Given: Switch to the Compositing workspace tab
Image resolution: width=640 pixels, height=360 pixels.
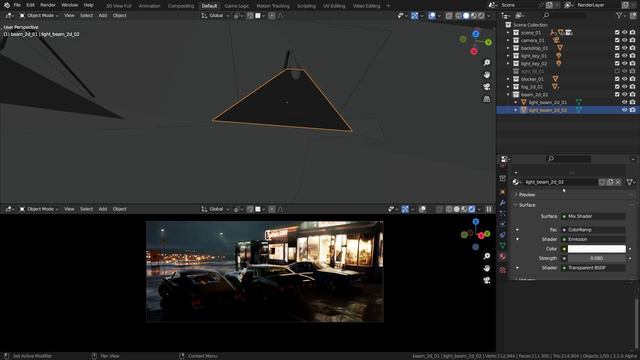Looking at the screenshot, I should 181,6.
